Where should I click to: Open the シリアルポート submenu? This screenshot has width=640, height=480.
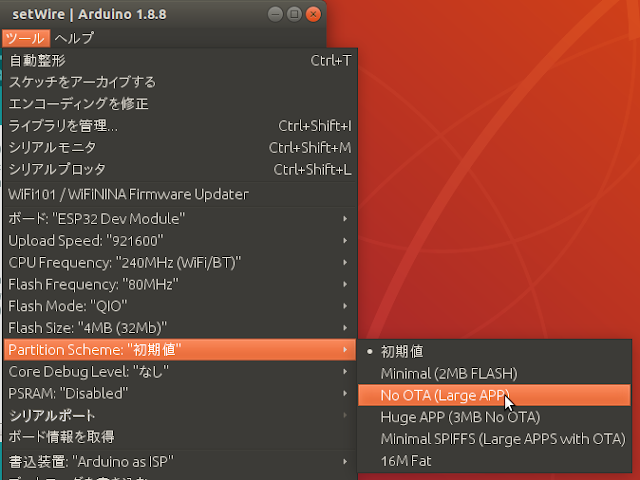pyautogui.click(x=180, y=416)
